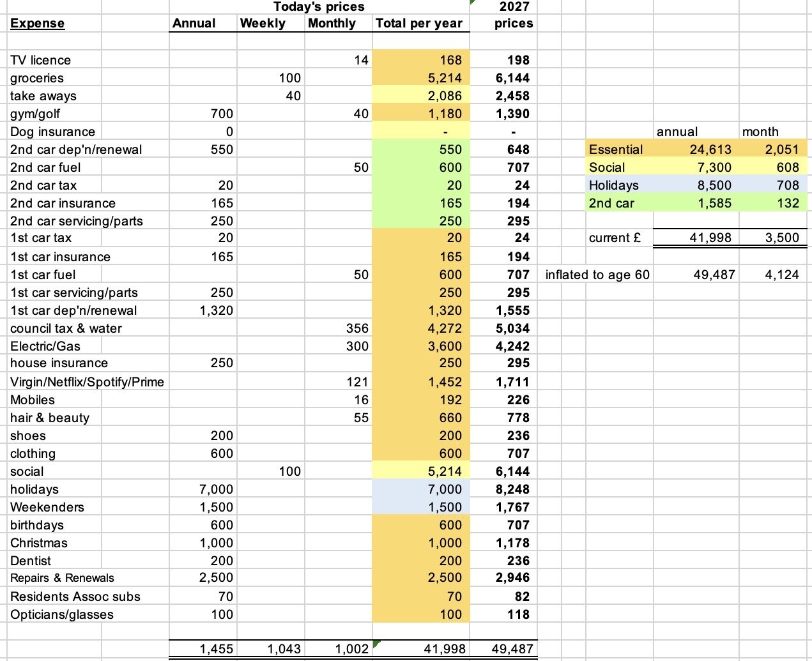Click the 'Annual' column header
The image size is (812, 661).
point(194,24)
